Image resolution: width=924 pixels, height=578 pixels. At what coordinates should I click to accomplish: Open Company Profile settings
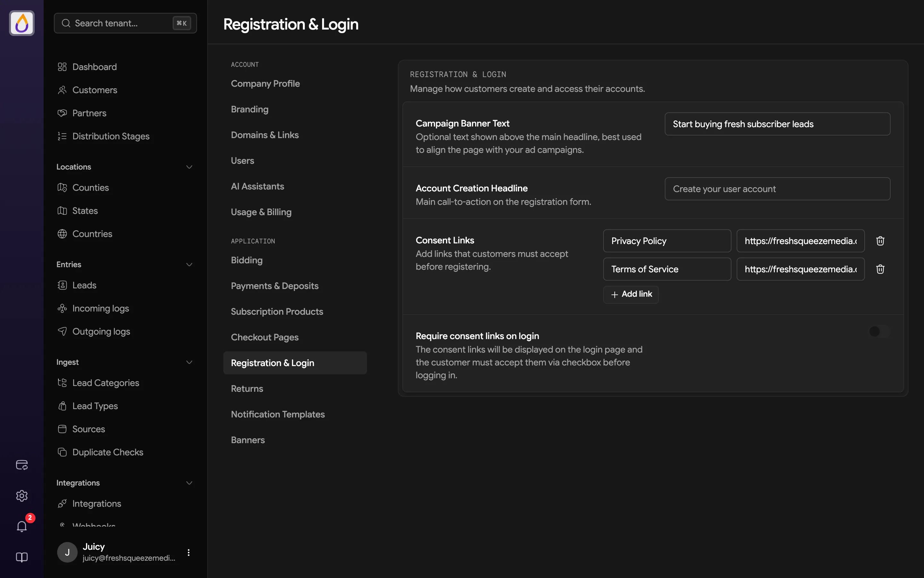coord(295,84)
